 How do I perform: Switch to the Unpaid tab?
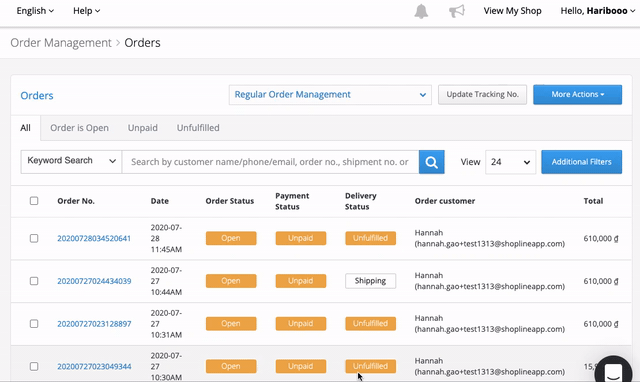pos(143,128)
